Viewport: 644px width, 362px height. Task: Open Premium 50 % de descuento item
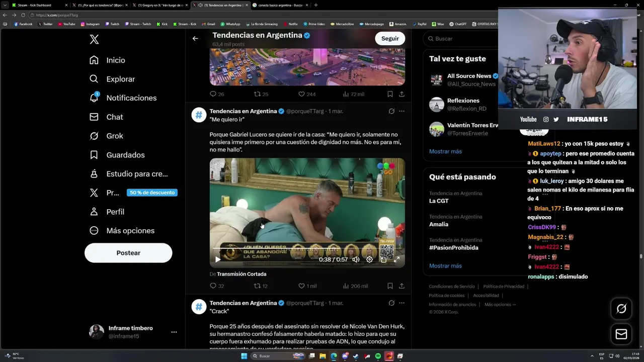click(133, 193)
